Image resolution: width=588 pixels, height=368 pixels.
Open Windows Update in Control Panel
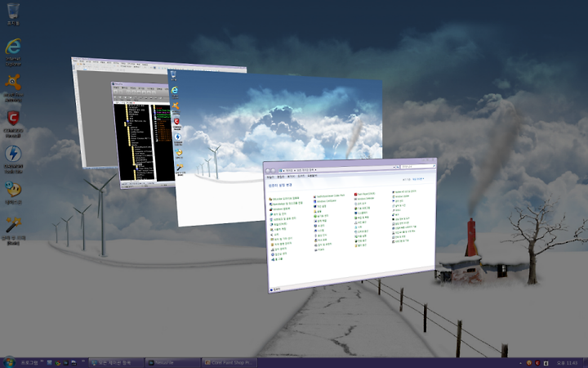click(x=402, y=196)
